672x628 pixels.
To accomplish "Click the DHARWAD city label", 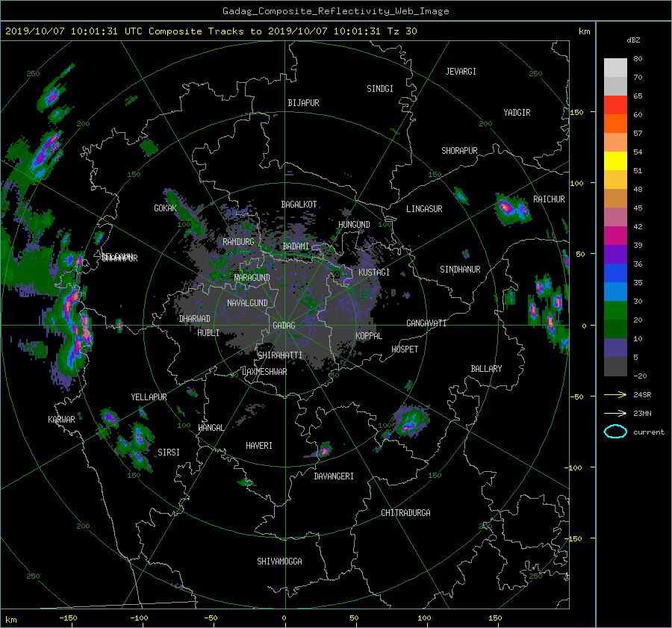I will click(194, 319).
